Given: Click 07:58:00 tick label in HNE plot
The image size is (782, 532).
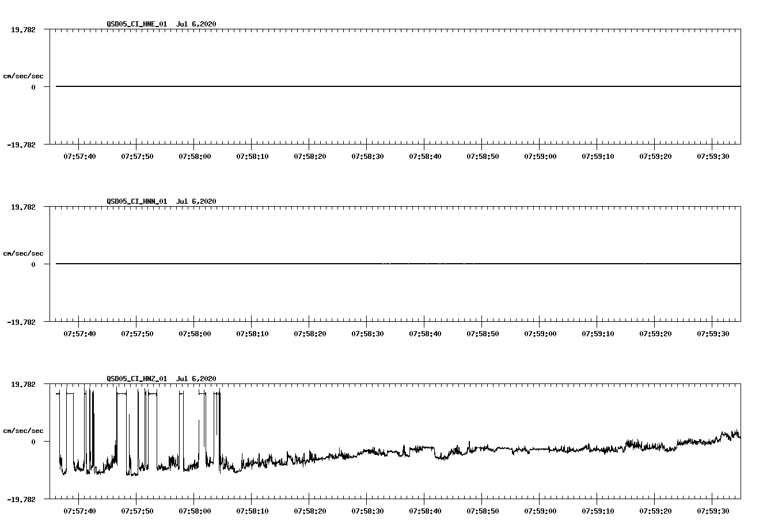Looking at the screenshot, I should (195, 156).
